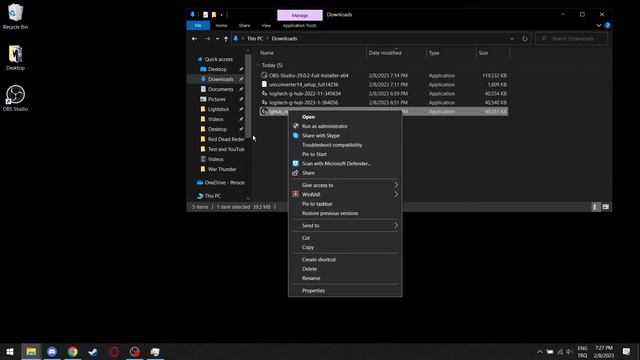The width and height of the screenshot is (640, 360).
Task: Click the Windows Start button
Action: (10, 351)
